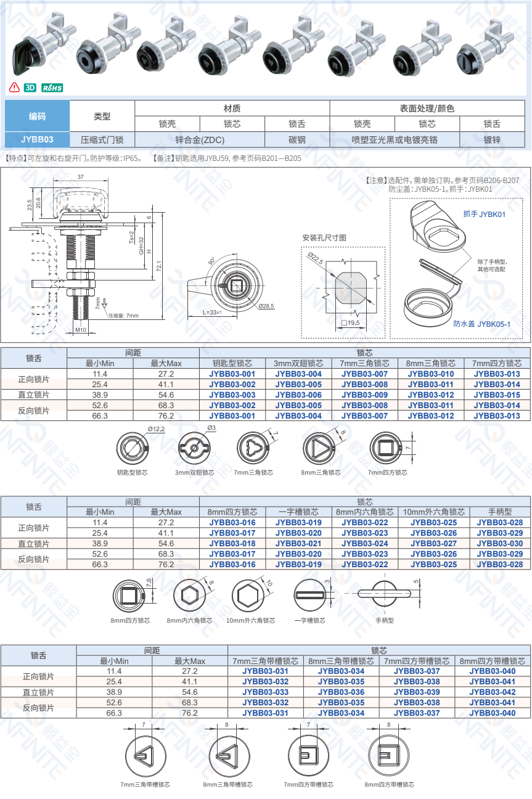532x799 pixels.
Task: Open part number JYBB03-015
Action: pyautogui.click(x=496, y=395)
